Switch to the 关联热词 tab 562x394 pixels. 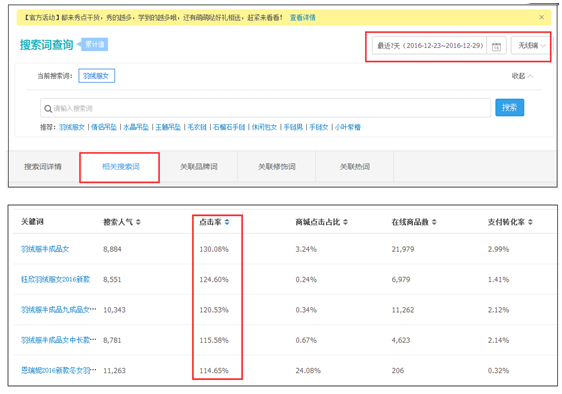coord(355,167)
